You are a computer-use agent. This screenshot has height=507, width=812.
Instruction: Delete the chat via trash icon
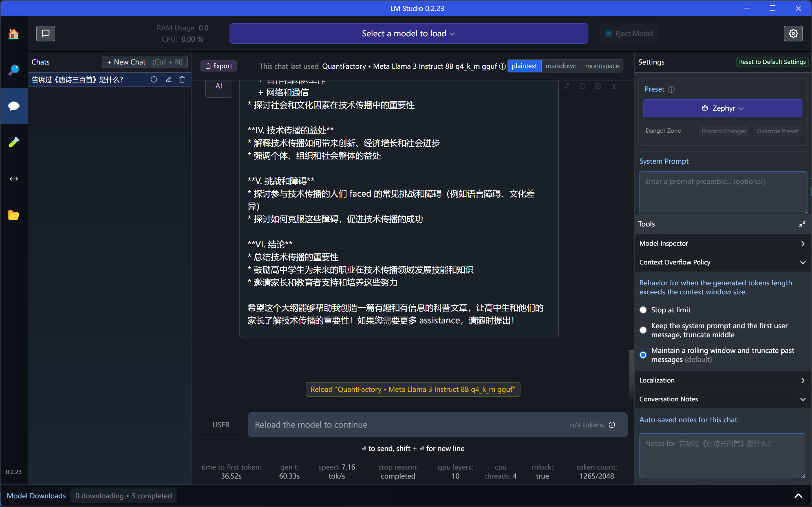(182, 79)
